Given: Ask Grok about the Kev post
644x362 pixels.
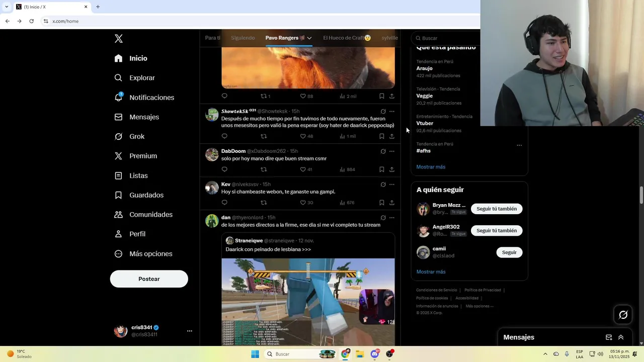Looking at the screenshot, I should coord(383,185).
